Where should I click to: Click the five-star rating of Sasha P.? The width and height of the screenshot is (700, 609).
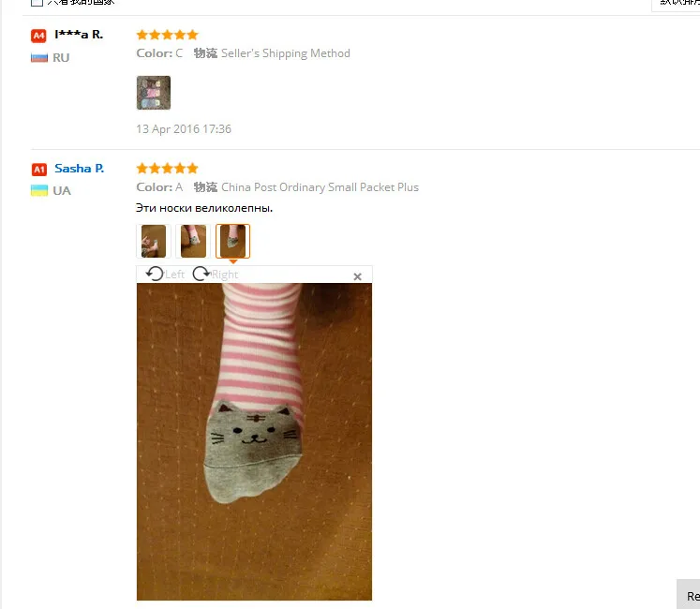pos(168,169)
